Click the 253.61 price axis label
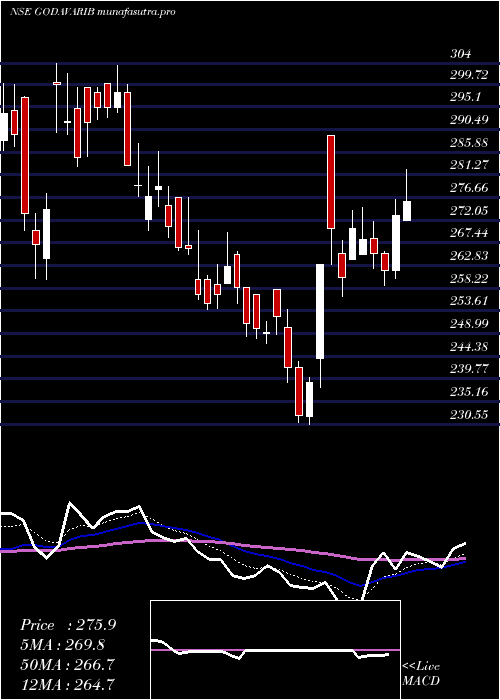 coord(469,301)
